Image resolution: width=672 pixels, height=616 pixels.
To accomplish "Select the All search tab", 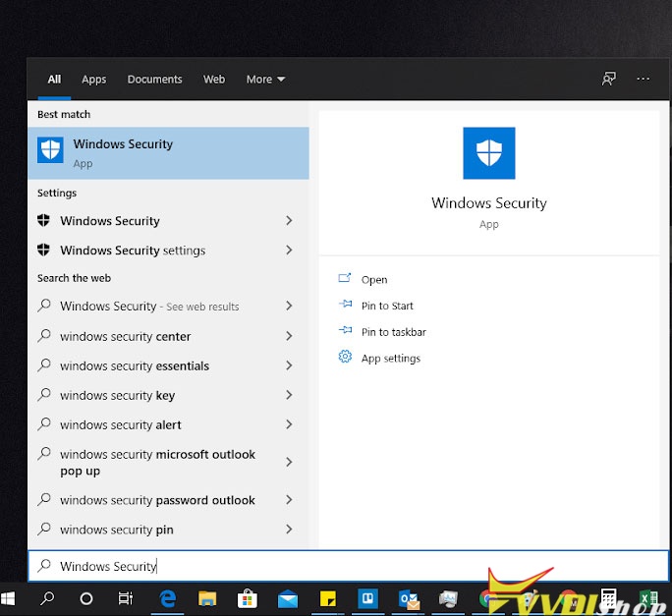I will click(54, 80).
